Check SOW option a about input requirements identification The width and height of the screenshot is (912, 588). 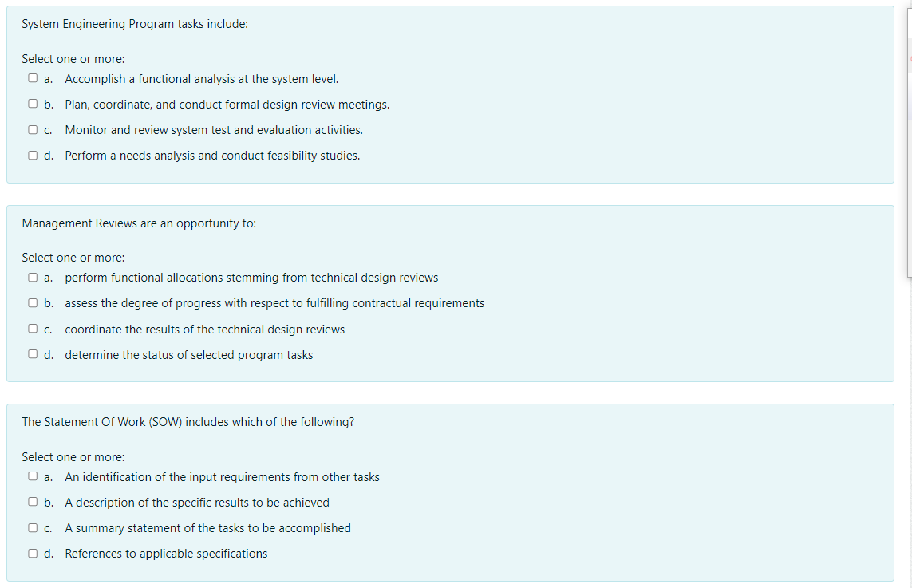click(x=32, y=476)
